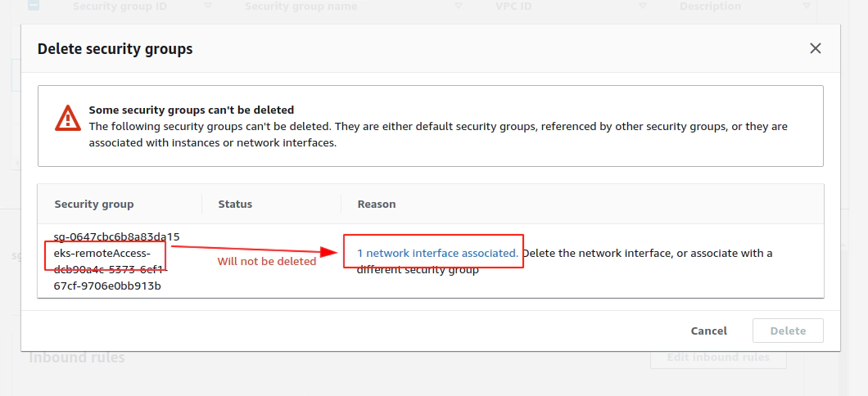
Task: Toggle the select-all checkbox in background table
Action: (x=34, y=6)
